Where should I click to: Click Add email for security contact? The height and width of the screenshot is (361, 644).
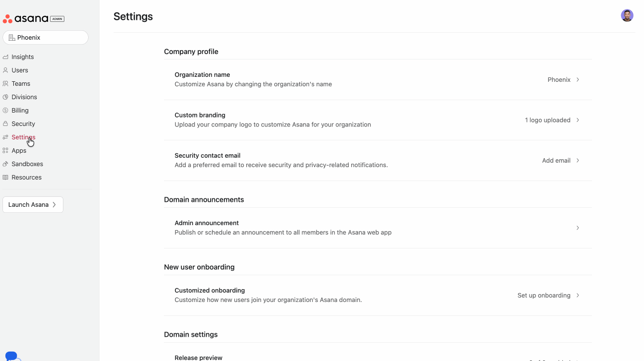tap(556, 161)
